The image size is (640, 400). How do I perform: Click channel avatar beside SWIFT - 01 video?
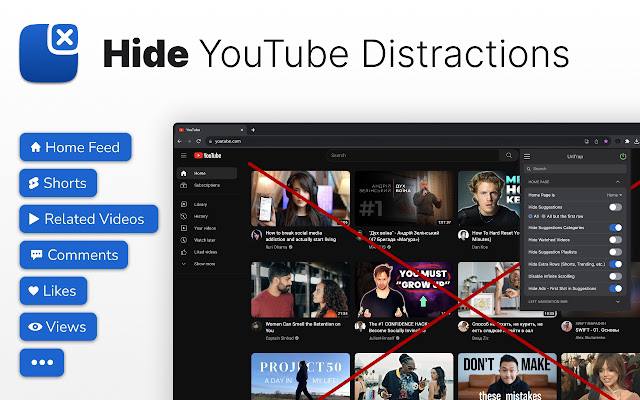point(567,326)
